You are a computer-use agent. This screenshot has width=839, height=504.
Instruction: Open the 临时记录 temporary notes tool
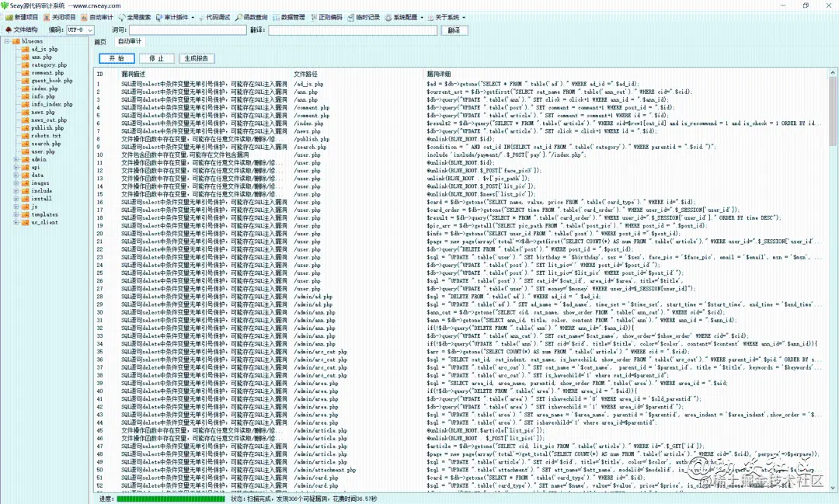(x=364, y=17)
